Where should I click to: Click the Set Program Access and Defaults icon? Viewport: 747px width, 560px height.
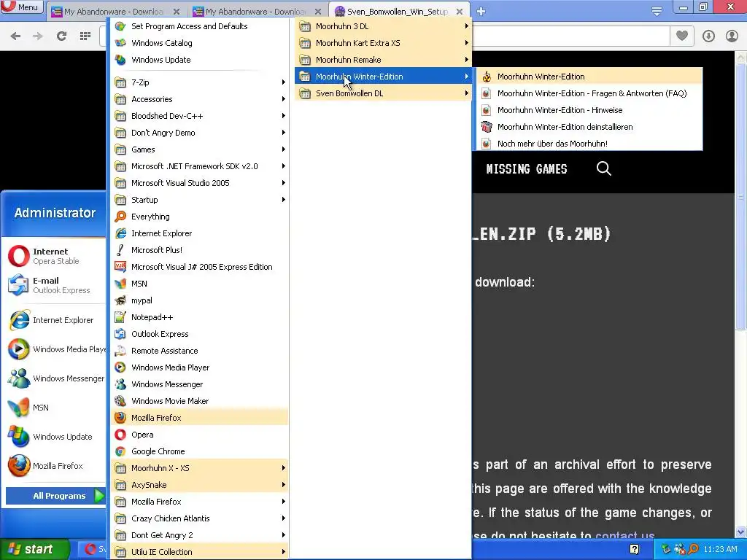pos(120,26)
